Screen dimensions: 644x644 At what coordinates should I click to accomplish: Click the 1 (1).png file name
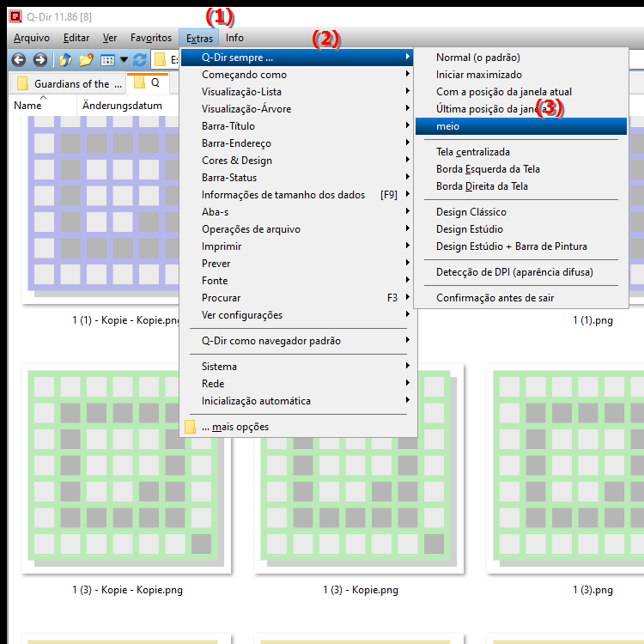point(592,320)
